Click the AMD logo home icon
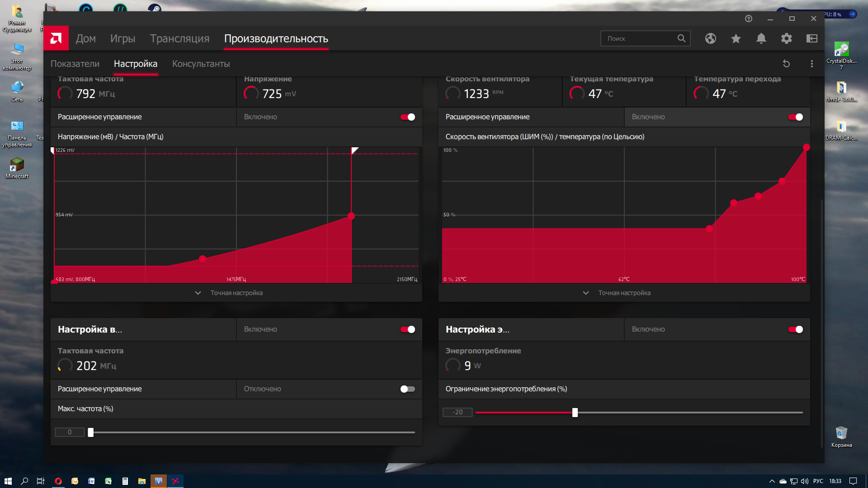This screenshot has width=868, height=488. [x=56, y=38]
